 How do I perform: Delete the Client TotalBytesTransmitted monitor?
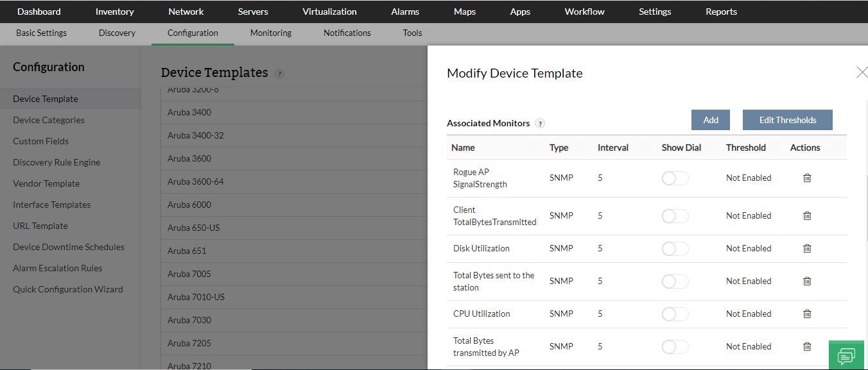807,216
